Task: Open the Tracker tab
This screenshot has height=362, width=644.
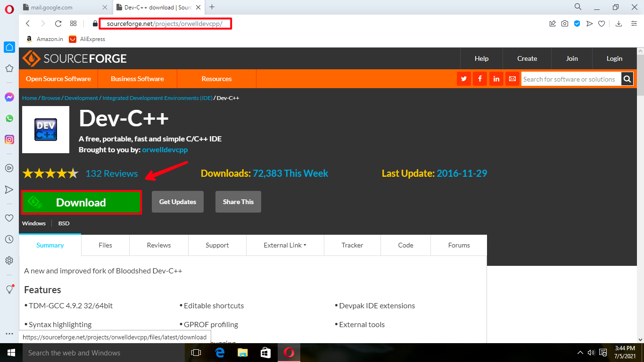Action: coord(352,245)
